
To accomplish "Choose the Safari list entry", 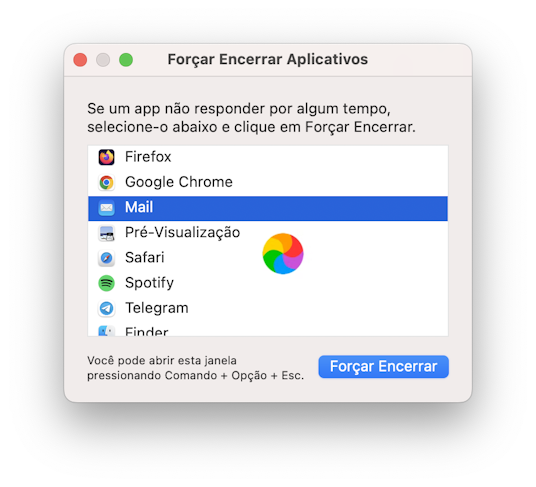I will pos(268,258).
